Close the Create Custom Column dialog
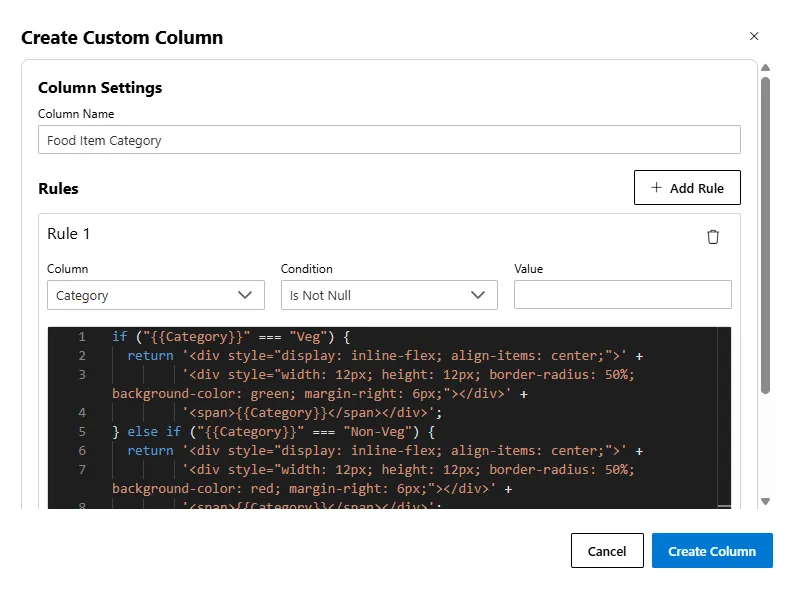 point(754,36)
